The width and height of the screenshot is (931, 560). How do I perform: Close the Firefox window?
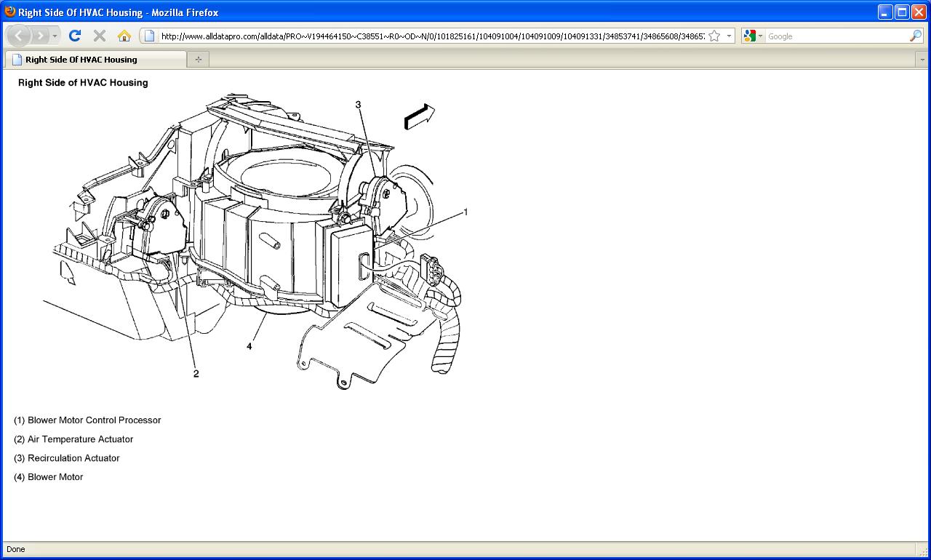pyautogui.click(x=919, y=12)
